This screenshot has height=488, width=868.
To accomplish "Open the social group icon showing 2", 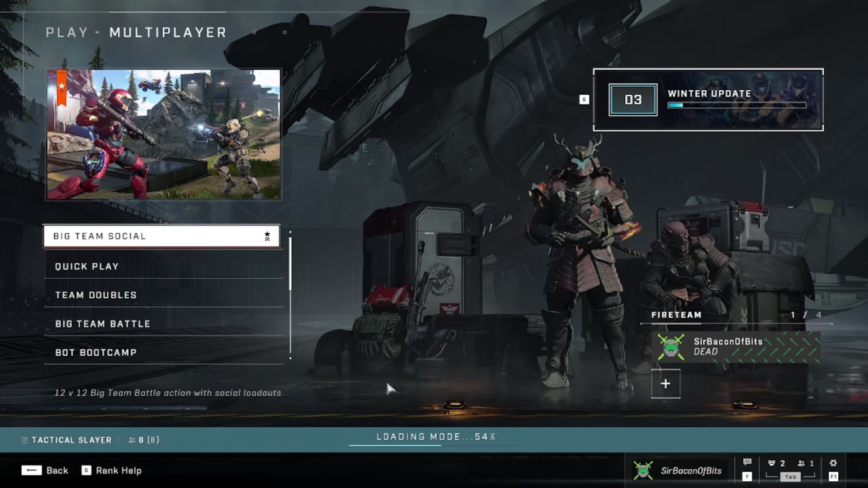I will point(776,464).
